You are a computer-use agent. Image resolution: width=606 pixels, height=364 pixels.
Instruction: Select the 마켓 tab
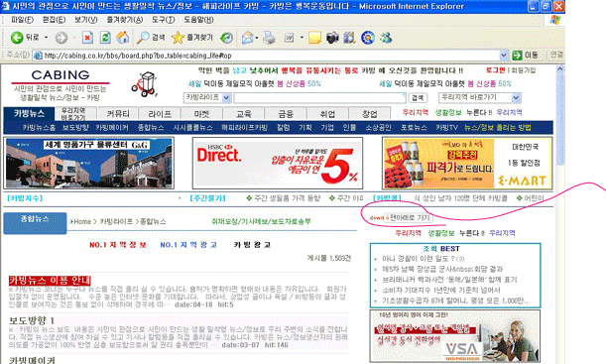(201, 114)
